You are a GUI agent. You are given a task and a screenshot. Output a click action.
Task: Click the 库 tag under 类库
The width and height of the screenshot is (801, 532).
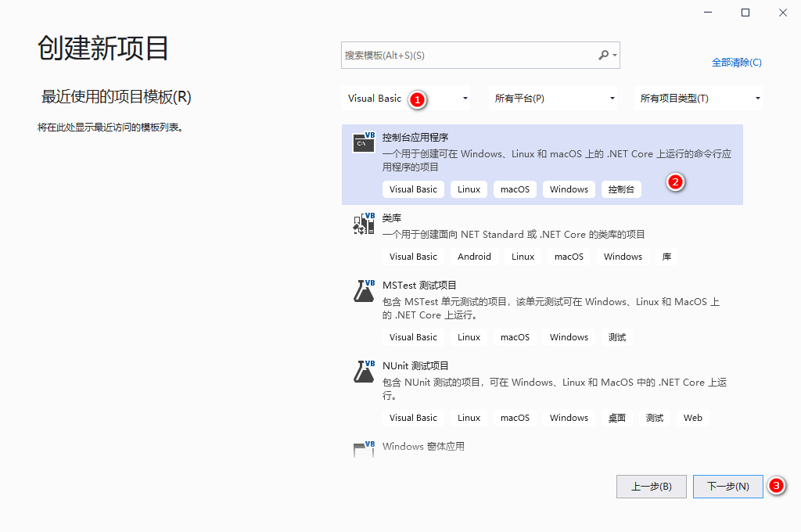(666, 257)
